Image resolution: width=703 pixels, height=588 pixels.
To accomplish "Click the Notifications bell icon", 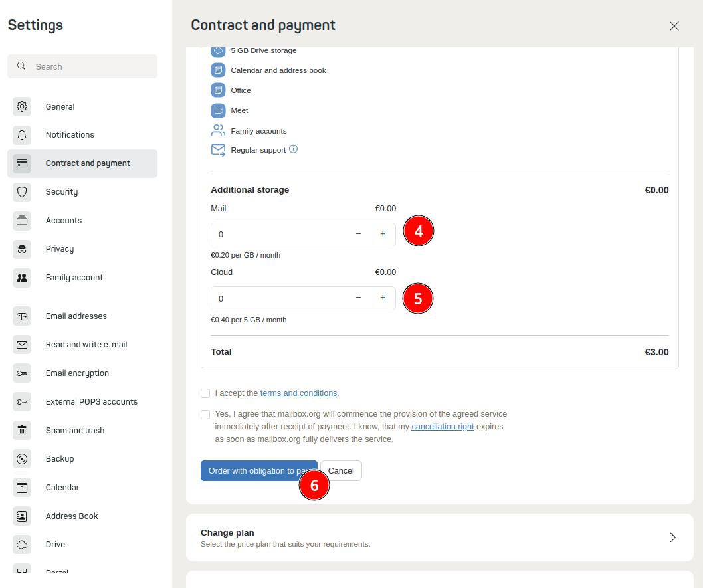I will point(22,134).
